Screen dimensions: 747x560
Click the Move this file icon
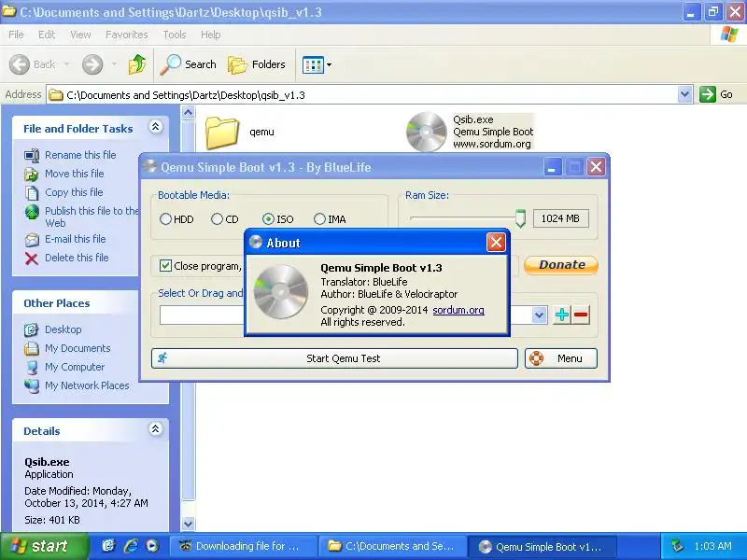coord(32,175)
